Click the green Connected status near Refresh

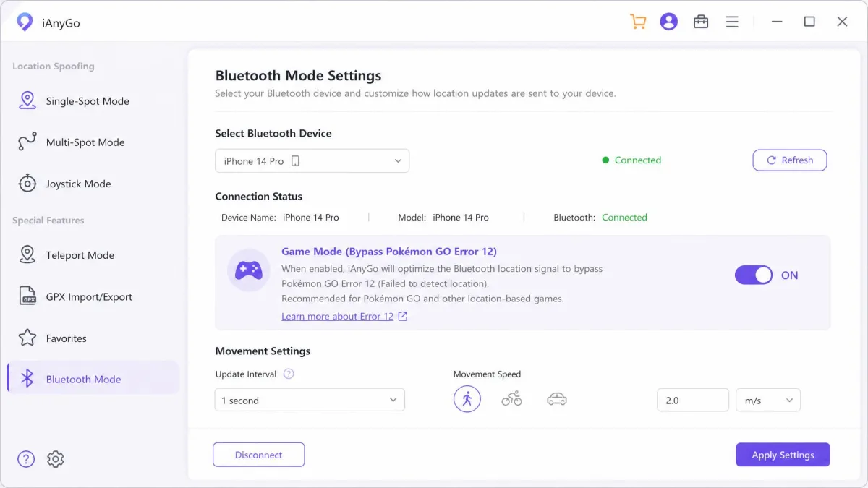[x=631, y=160]
